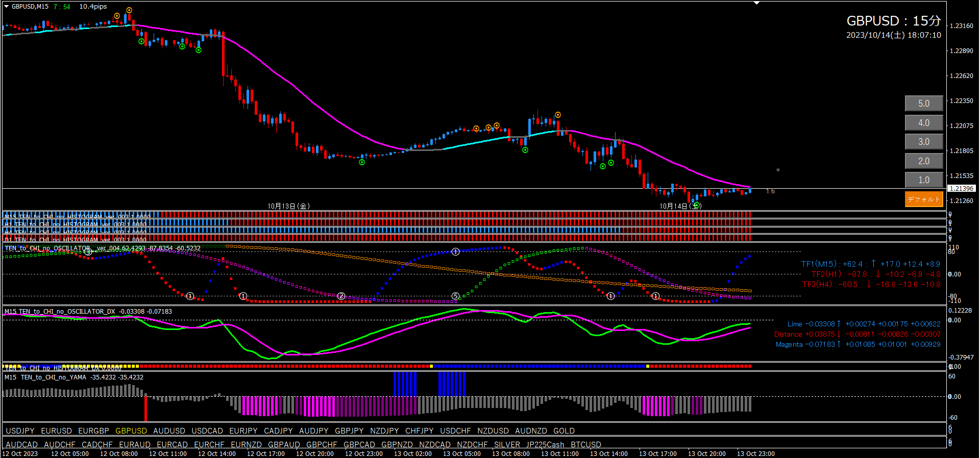Switch chart to NZDJPY symbol
The image size is (980, 458).
[385, 431]
